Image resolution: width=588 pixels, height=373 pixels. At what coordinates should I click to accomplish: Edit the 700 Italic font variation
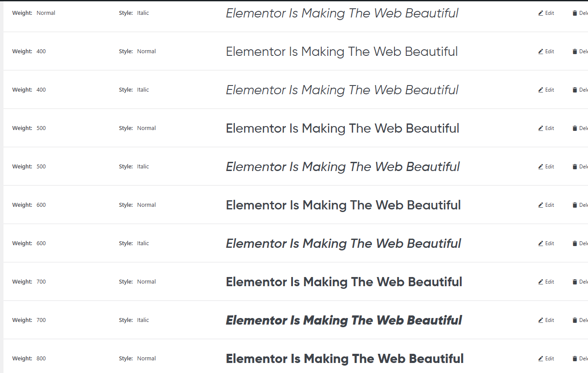point(546,320)
